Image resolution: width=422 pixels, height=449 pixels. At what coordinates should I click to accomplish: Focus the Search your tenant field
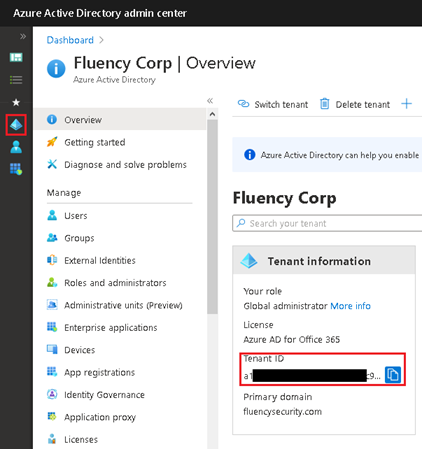pyautogui.click(x=327, y=223)
